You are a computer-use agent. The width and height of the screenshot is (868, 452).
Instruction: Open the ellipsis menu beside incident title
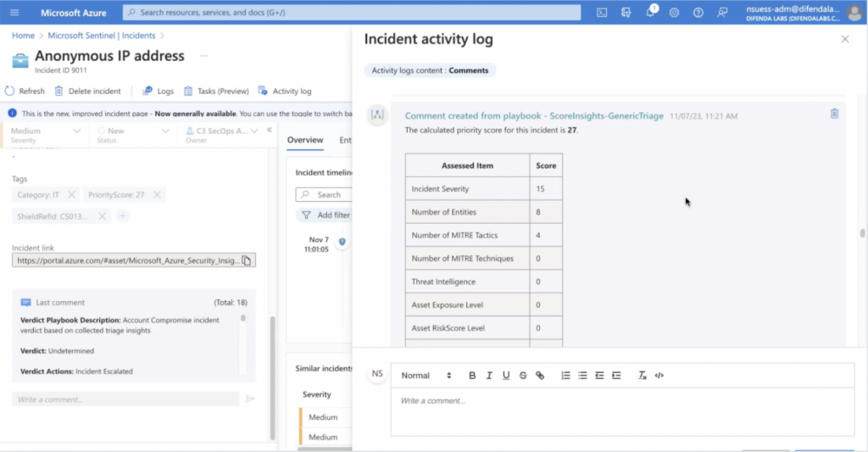pos(203,56)
